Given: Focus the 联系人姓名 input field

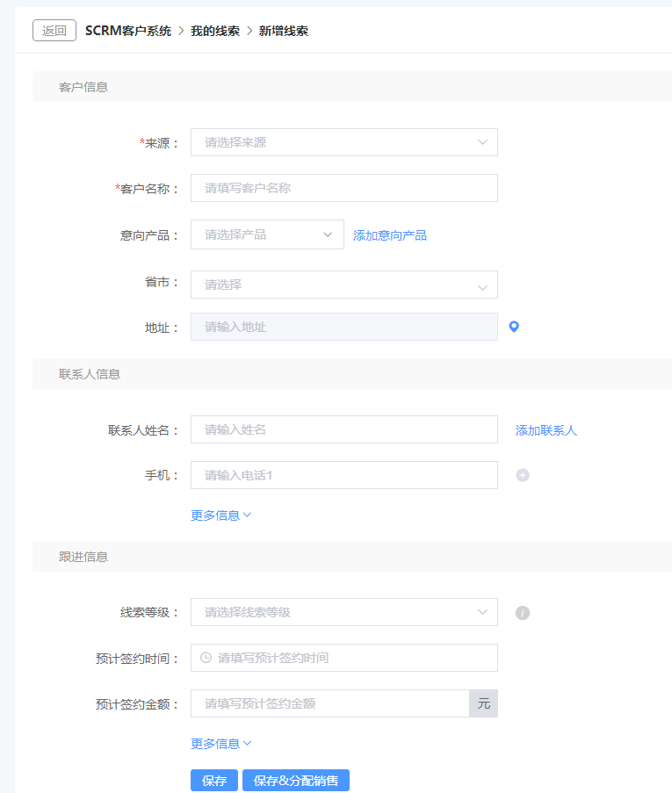Looking at the screenshot, I should coord(344,429).
